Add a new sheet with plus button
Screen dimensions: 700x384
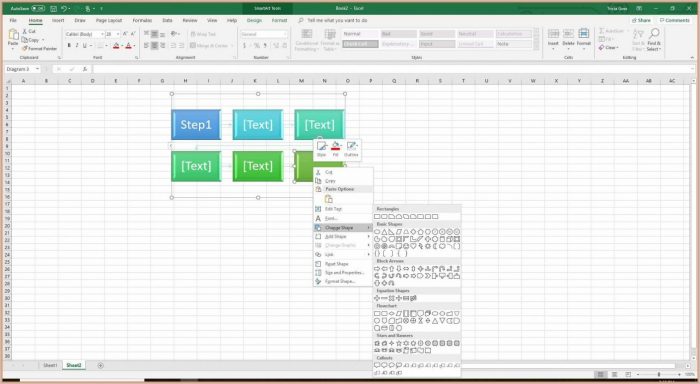pyautogui.click(x=100, y=366)
